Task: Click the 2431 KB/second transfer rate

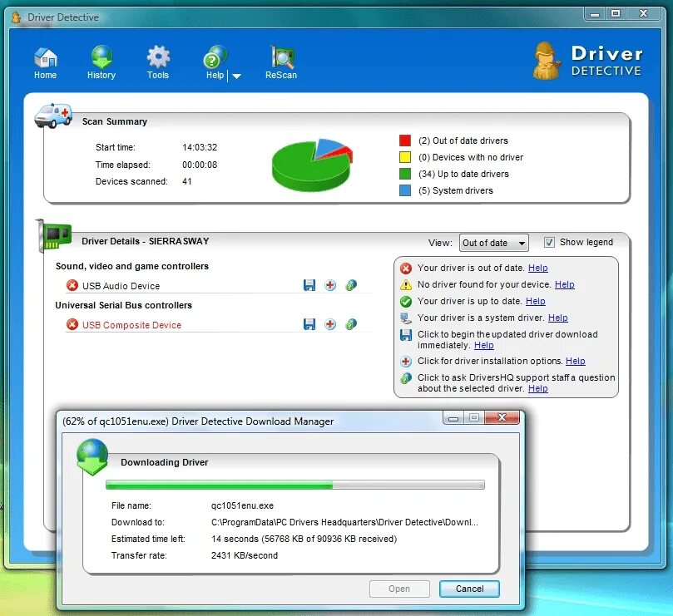Action: 245,555
